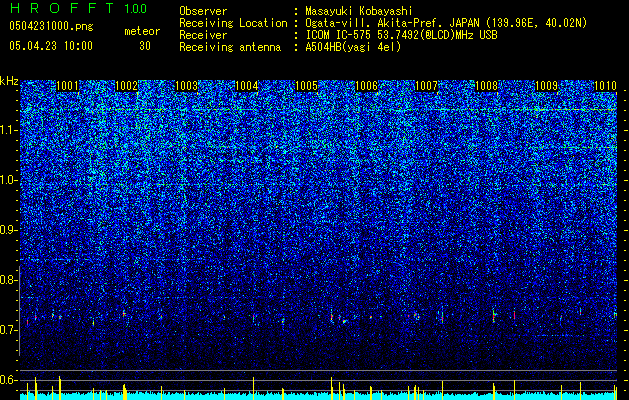The image size is (629, 400).
Task: Click the 1.0 kHz axis label
Action: 9,180
